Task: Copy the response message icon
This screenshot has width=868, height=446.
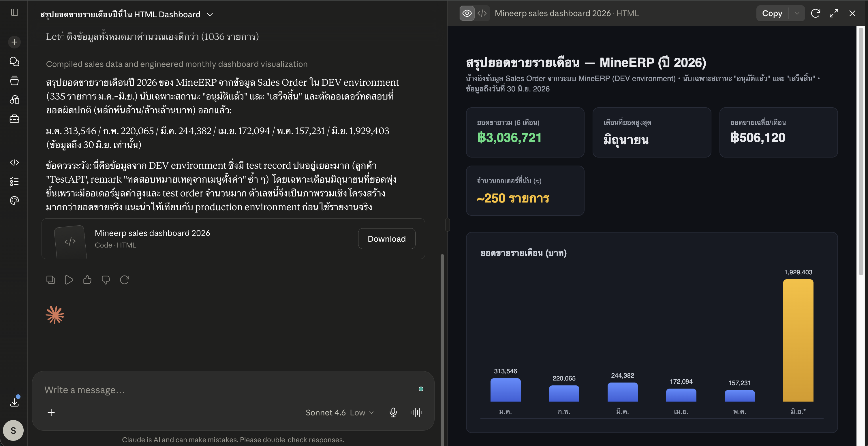Action: (50, 280)
